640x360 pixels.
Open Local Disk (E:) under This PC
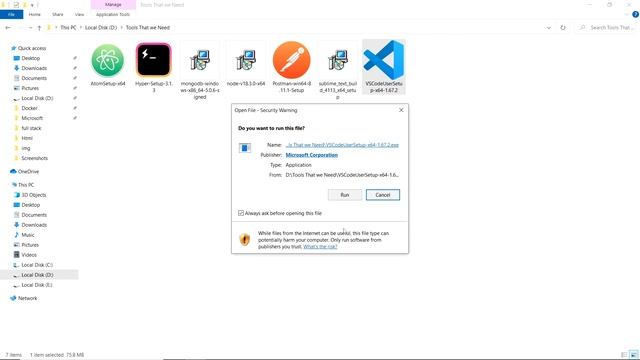(37, 285)
